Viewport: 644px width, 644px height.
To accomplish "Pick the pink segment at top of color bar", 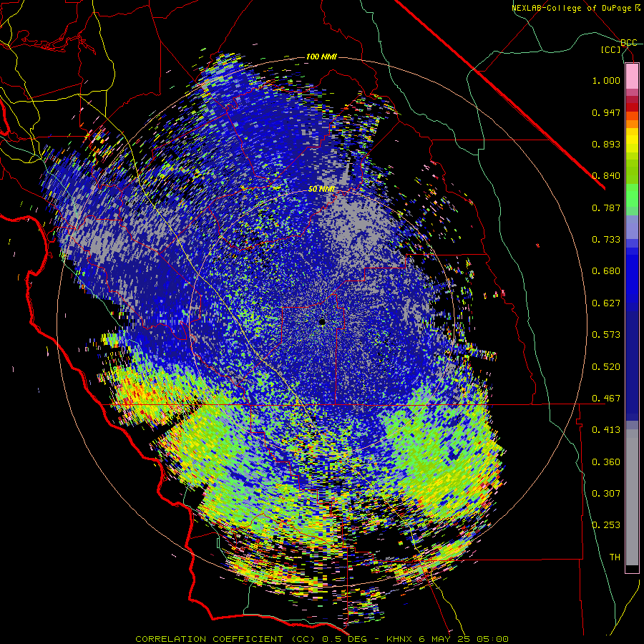I will click(632, 77).
